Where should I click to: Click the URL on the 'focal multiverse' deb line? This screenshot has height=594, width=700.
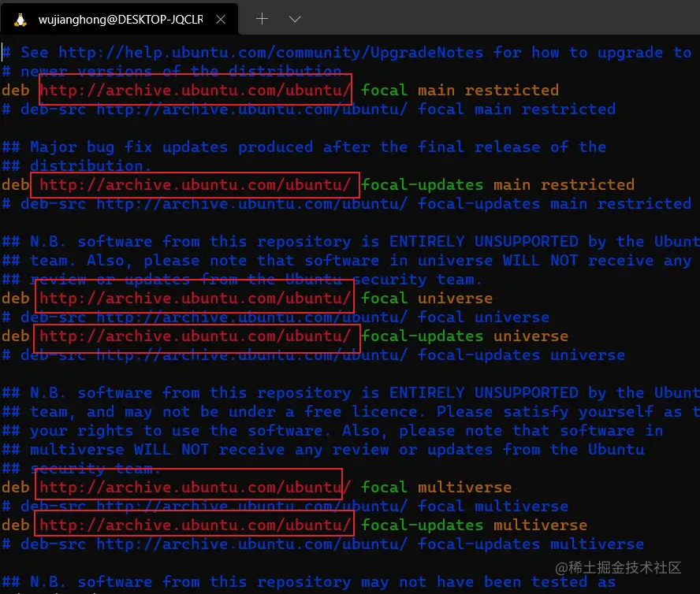[x=195, y=488]
